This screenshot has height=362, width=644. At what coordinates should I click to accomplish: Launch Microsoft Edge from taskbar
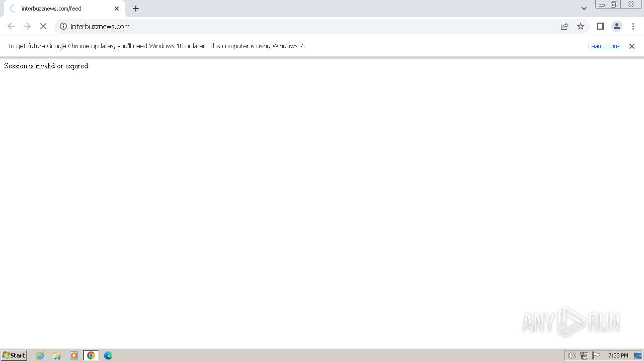tap(108, 355)
